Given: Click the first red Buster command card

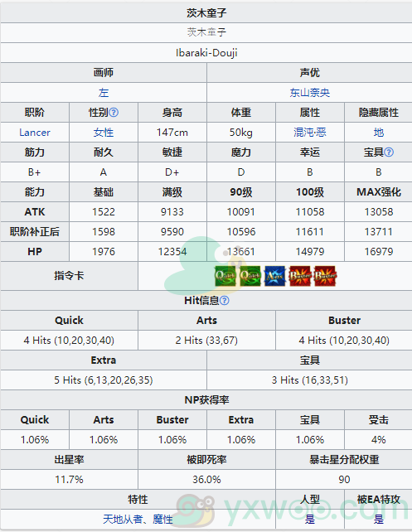Looking at the screenshot, I should pyautogui.click(x=299, y=276).
